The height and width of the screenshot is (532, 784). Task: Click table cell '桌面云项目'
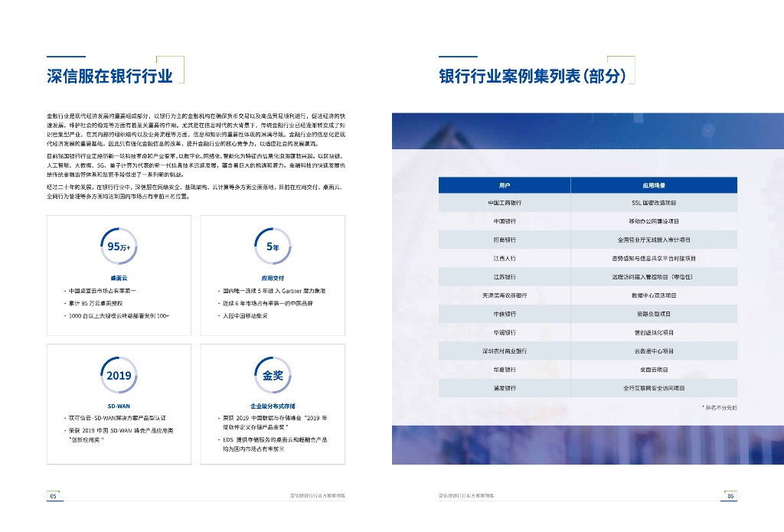point(654,370)
